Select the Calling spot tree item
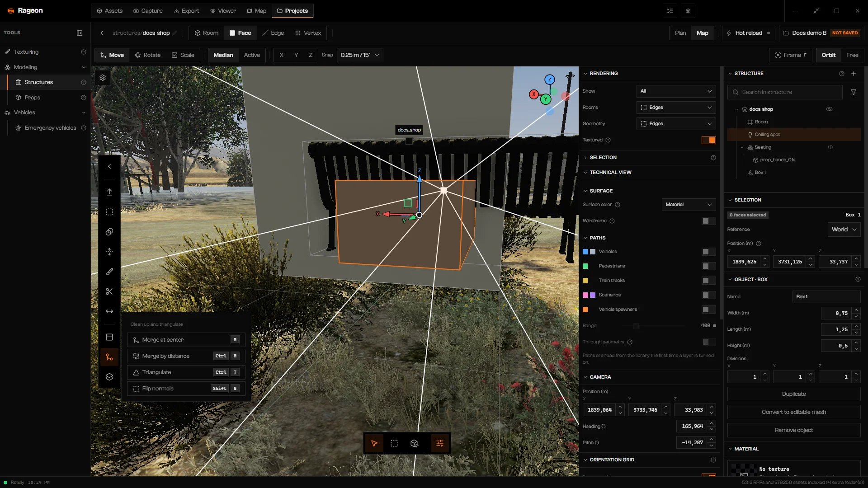 coord(794,135)
